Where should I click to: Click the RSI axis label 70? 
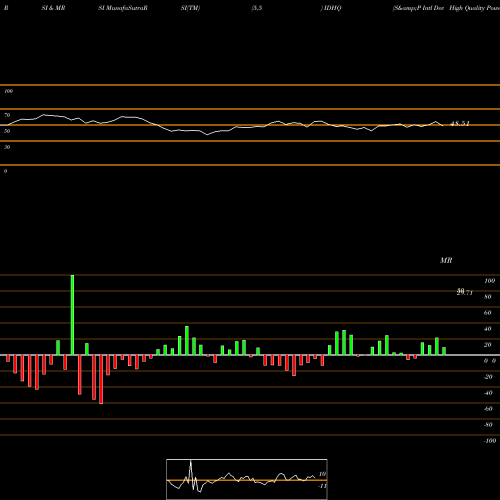pyautogui.click(x=7, y=115)
